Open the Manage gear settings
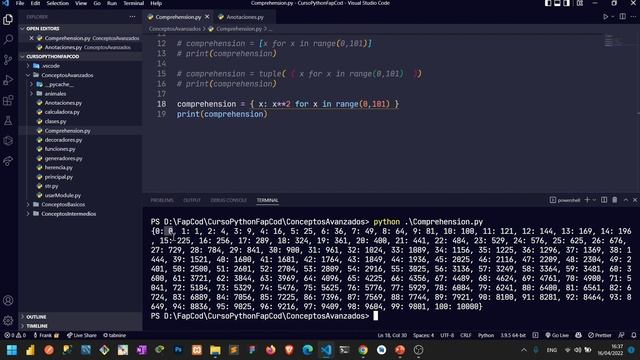Viewport: 640px width, 360px height. 8,321
